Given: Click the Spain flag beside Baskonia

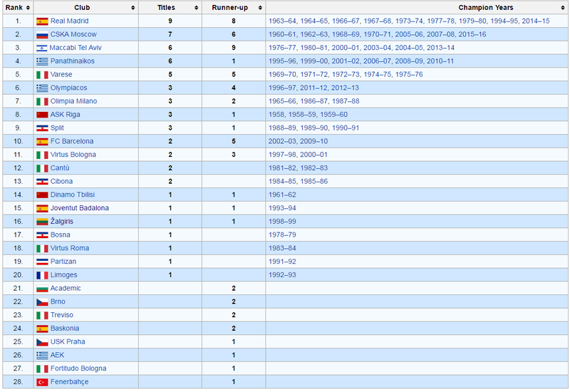Looking at the screenshot, I should pyautogui.click(x=42, y=329).
